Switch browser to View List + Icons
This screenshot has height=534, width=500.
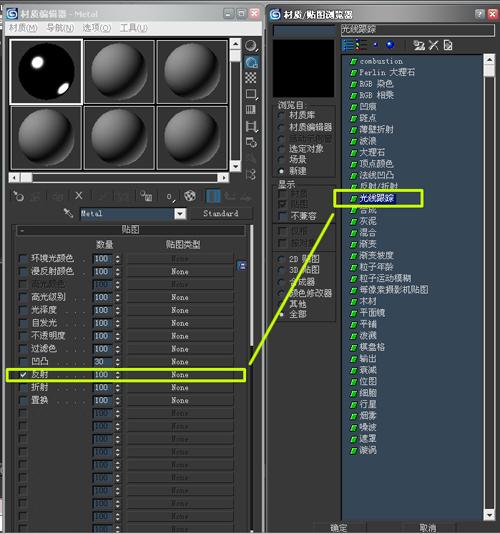(x=361, y=45)
